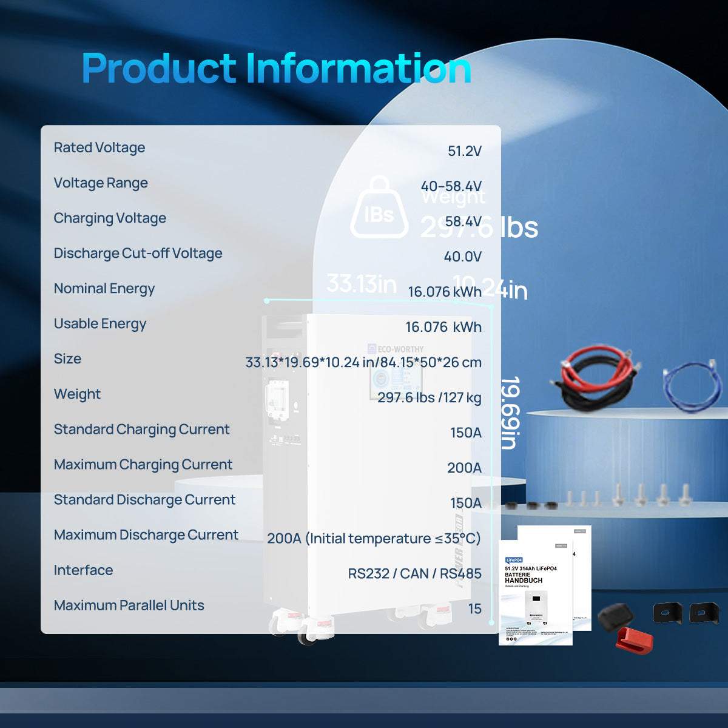Click the '33.13*19.69*10.24 in/84.15*50*26 cm' value
Image resolution: width=728 pixels, height=728 pixels.
[363, 362]
